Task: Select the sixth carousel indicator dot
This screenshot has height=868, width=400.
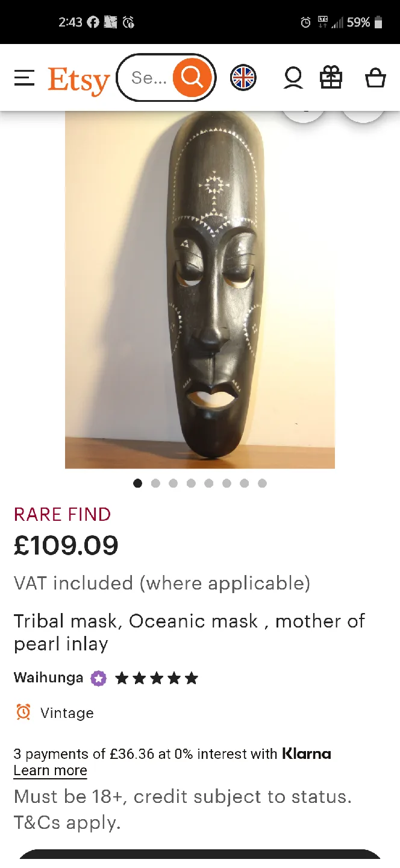Action: click(227, 483)
